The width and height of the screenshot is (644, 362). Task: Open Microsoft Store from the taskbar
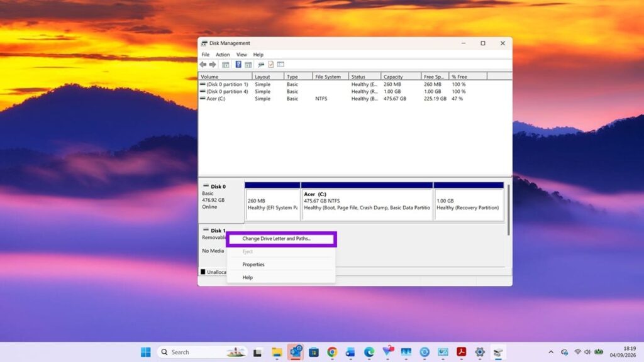point(314,352)
